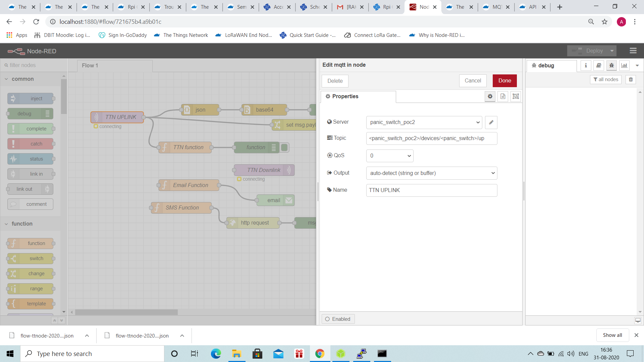Open the info sidebar tab icon
644x362 pixels.
tap(586, 66)
